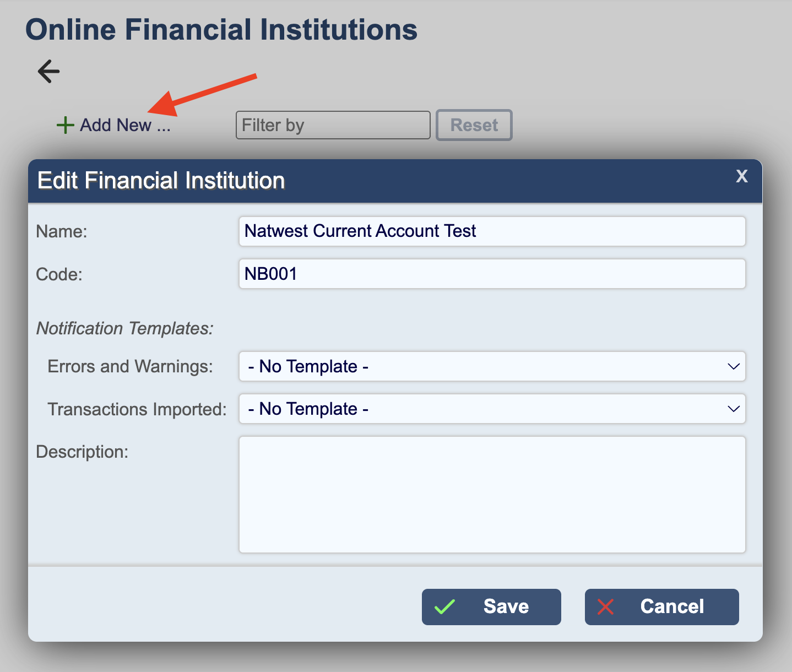
Task: Focus the Filter by search box
Action: coord(333,125)
